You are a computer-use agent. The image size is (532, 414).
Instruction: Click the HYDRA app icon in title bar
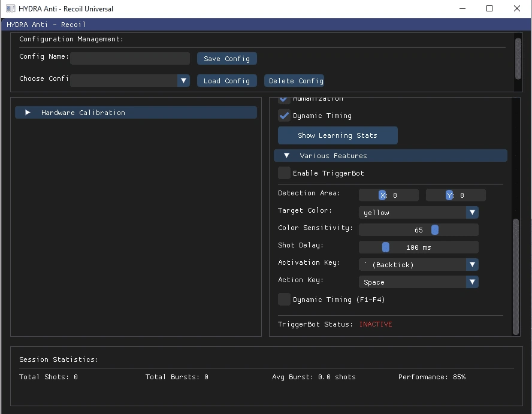point(11,8)
